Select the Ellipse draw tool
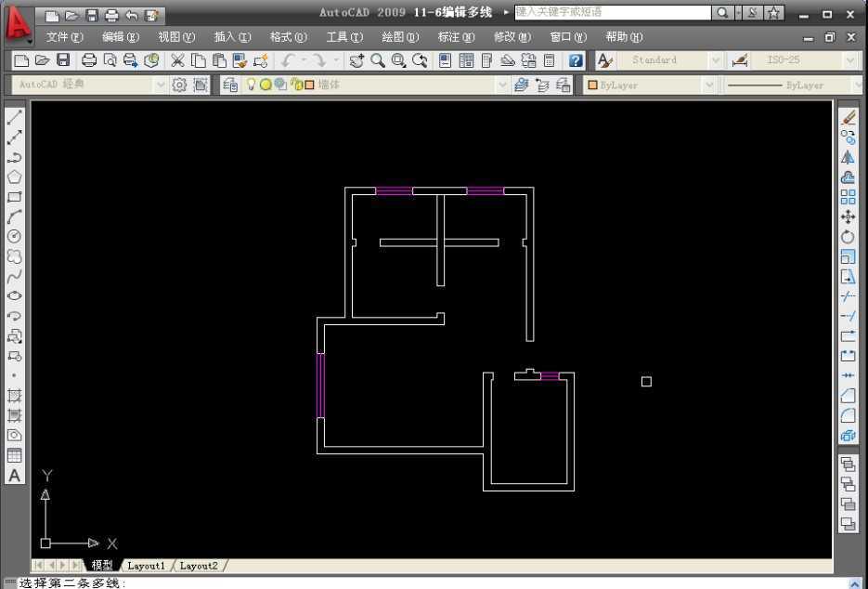Screen dimensions: 868x589 pos(15,295)
